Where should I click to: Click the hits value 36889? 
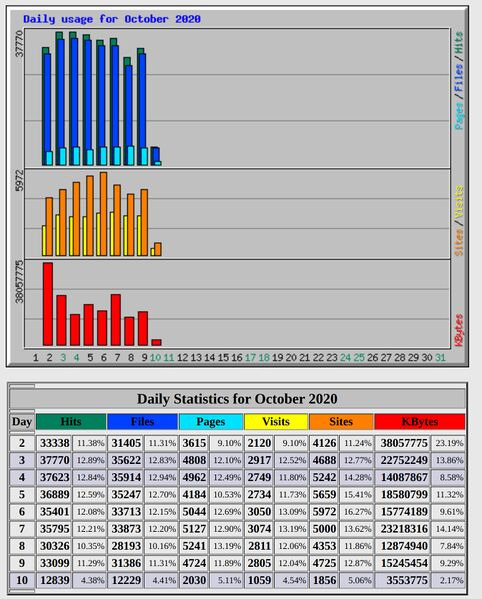[x=54, y=494]
